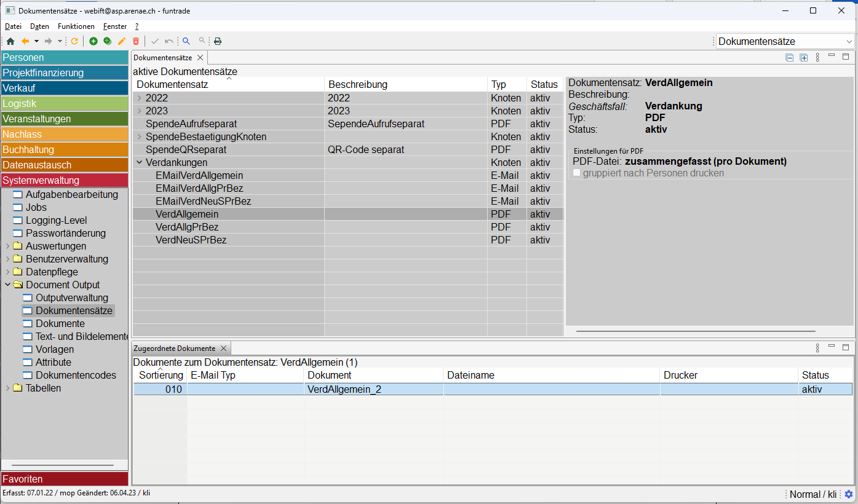Select Outputverwaltung in the navigation tree

pos(71,298)
